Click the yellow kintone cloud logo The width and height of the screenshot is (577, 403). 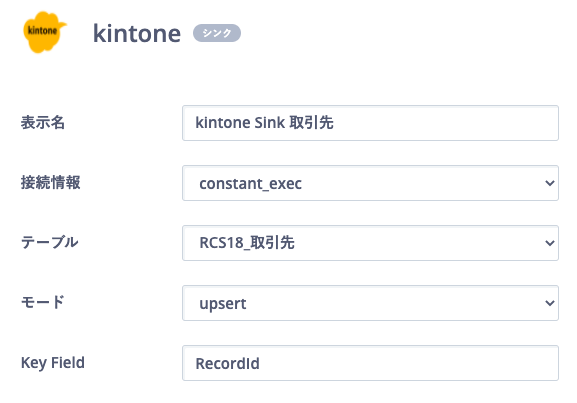pyautogui.click(x=45, y=32)
